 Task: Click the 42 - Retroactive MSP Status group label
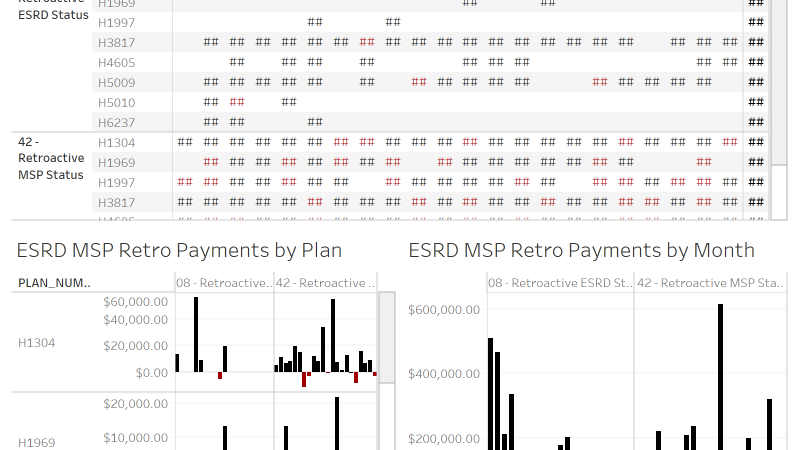point(51,158)
